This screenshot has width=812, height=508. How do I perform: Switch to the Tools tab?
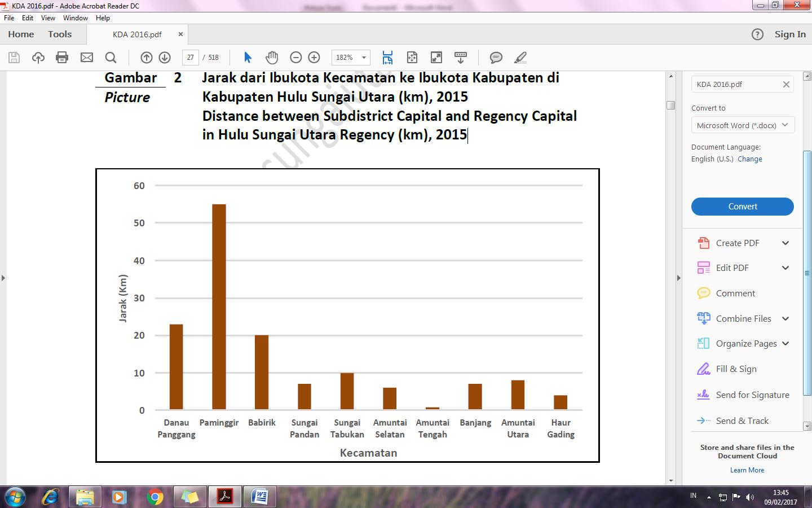click(x=60, y=34)
